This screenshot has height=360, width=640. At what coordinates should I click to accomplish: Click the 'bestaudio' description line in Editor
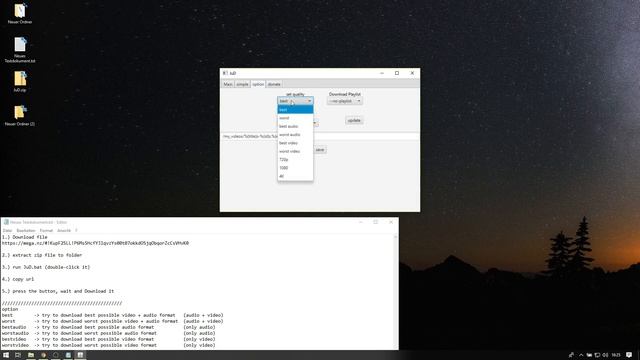(109, 327)
